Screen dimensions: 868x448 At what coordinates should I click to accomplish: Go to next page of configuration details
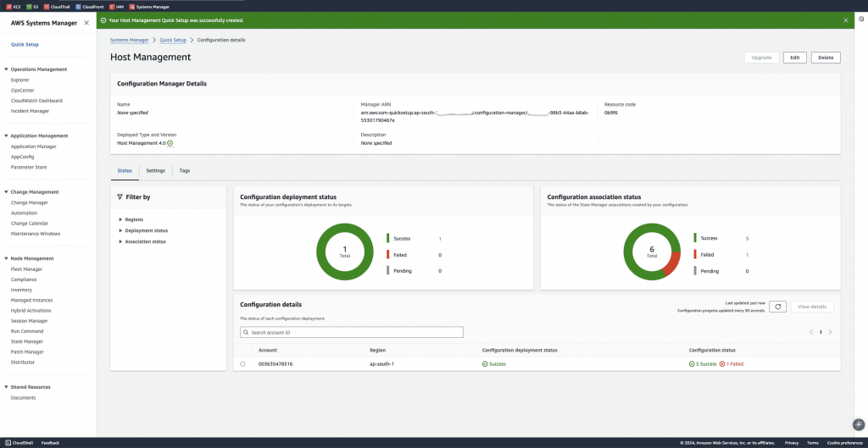pos(830,333)
